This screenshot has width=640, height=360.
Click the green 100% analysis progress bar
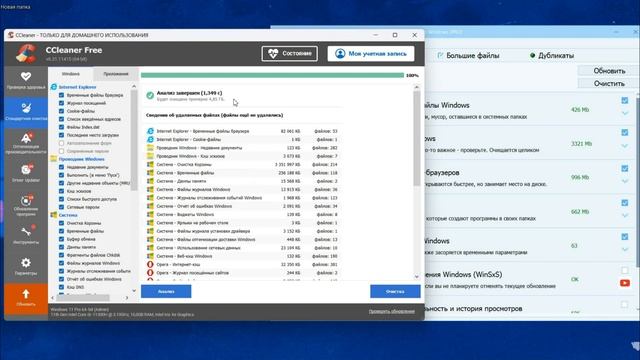[272, 75]
